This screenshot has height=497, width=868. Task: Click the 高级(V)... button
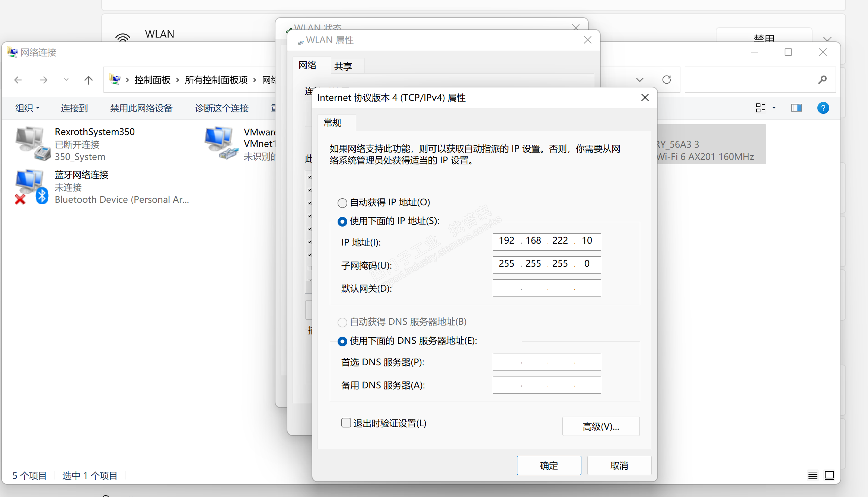[x=600, y=426]
